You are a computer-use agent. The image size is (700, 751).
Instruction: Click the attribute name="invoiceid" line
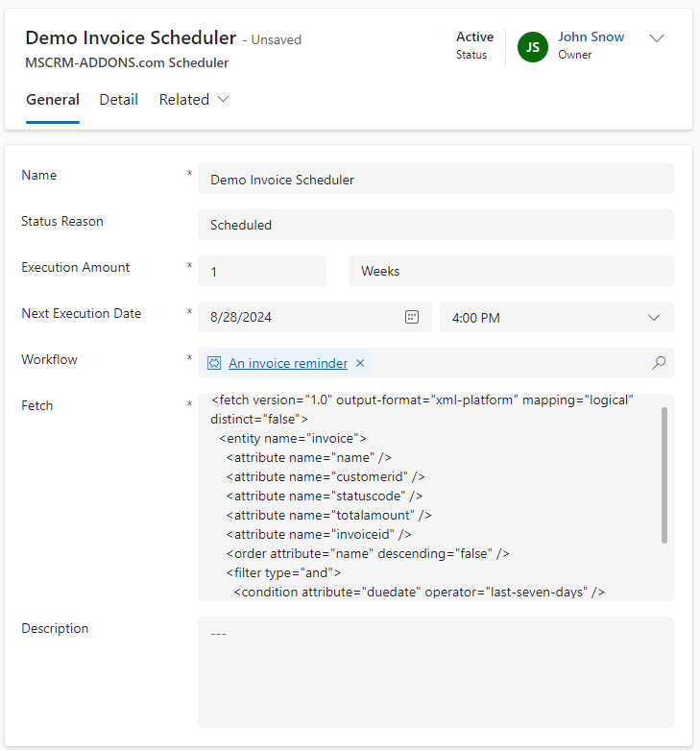tap(319, 534)
